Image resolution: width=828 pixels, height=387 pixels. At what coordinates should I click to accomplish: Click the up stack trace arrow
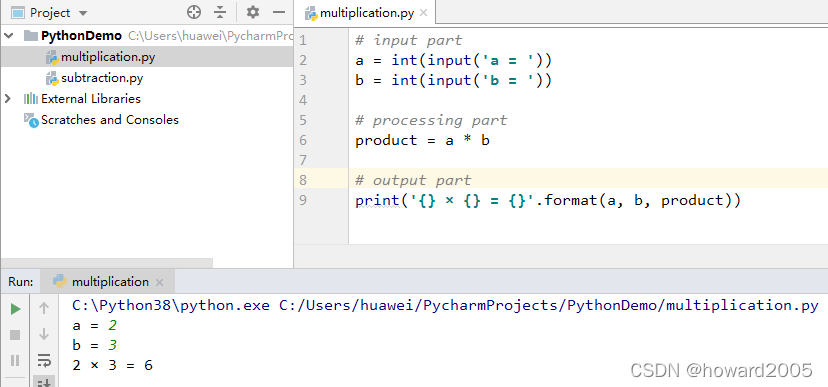(x=44, y=308)
